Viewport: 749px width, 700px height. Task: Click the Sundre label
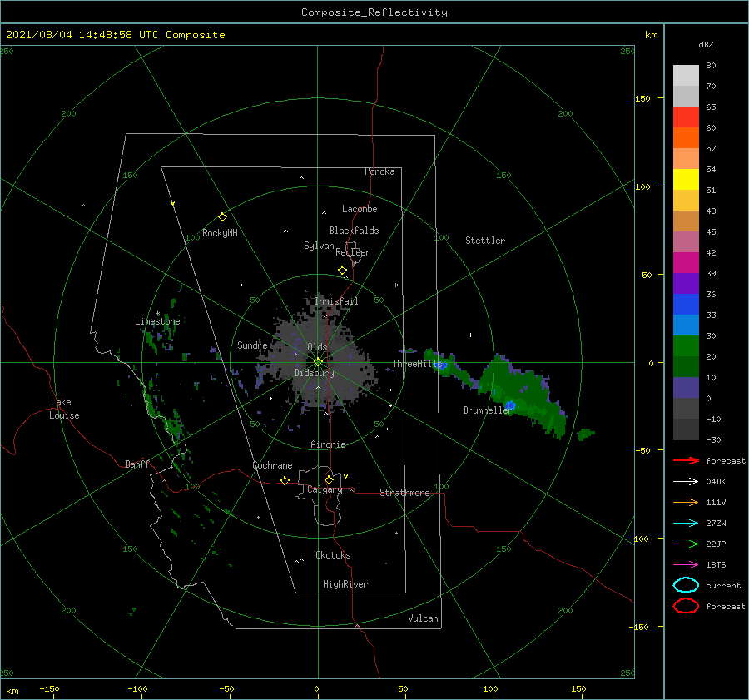click(252, 345)
